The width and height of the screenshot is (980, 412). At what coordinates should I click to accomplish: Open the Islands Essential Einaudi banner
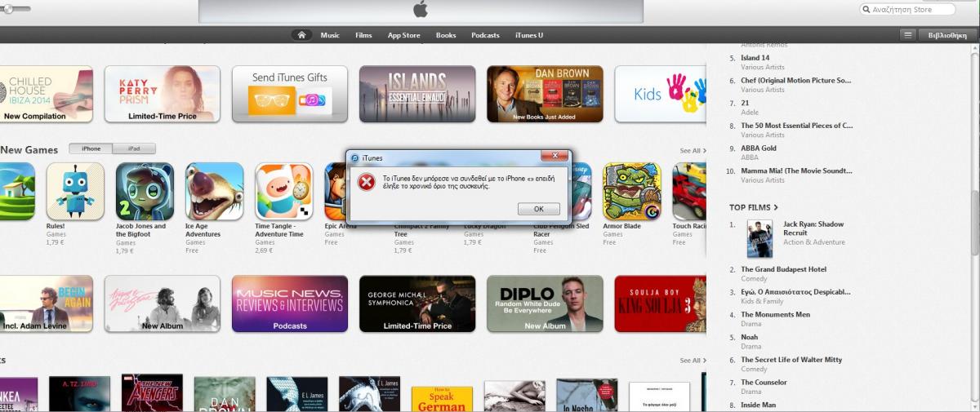[x=417, y=94]
